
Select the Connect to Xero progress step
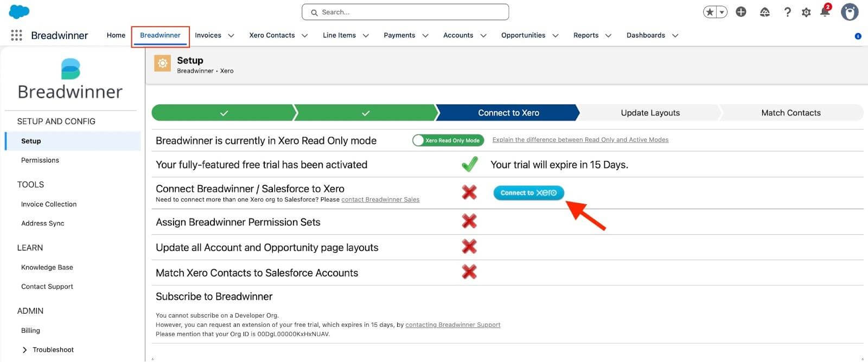tap(508, 113)
